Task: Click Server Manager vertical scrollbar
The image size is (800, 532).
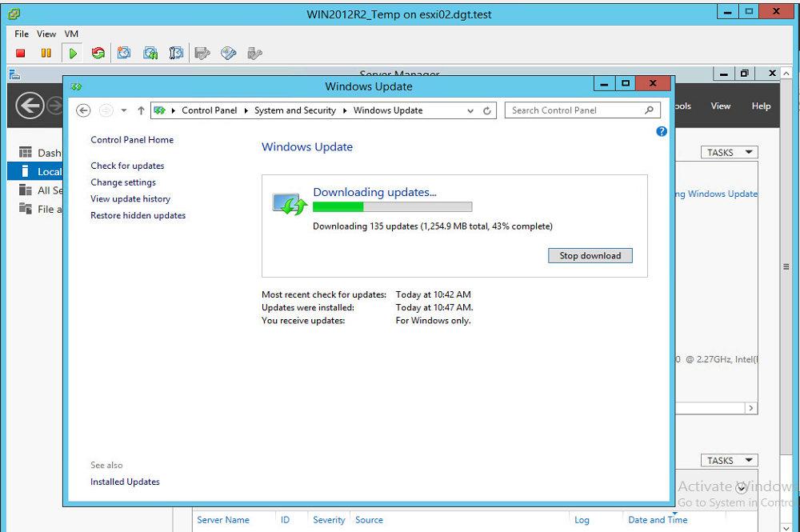Action: (786, 266)
